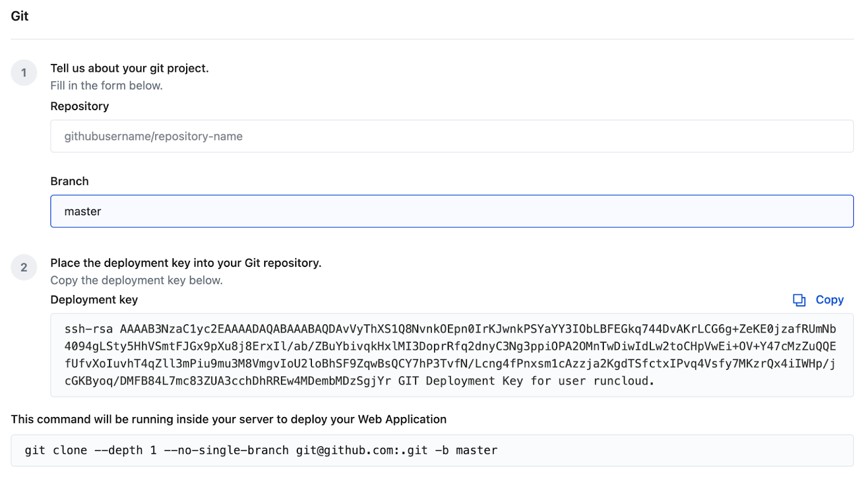
Task: Click the copy icon beside Deployment key
Action: [799, 300]
